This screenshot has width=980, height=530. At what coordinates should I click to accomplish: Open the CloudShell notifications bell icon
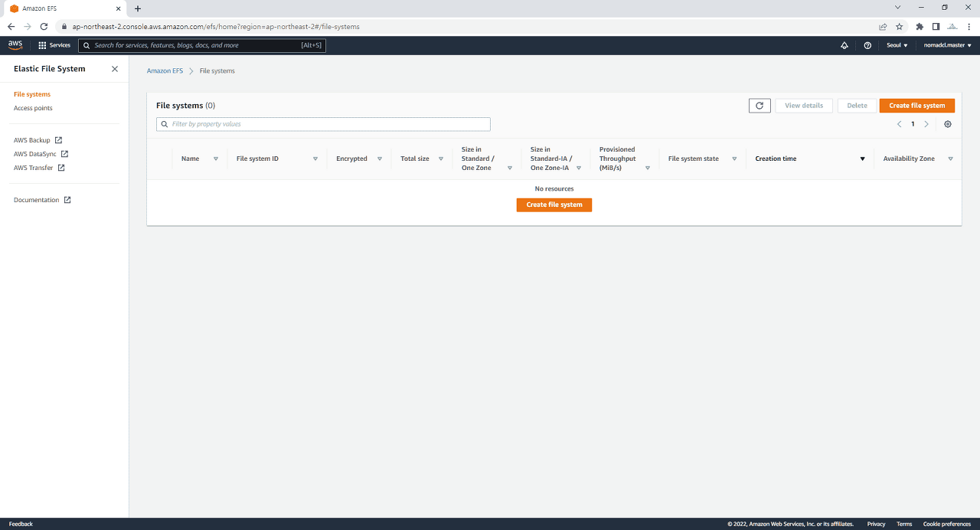point(844,45)
